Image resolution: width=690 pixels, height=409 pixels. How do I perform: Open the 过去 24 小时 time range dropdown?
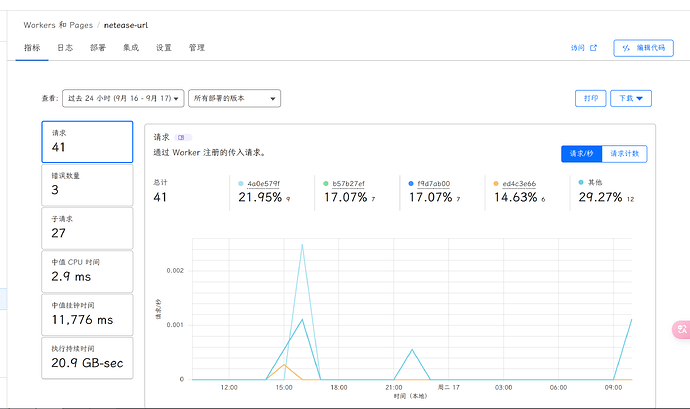[x=123, y=98]
